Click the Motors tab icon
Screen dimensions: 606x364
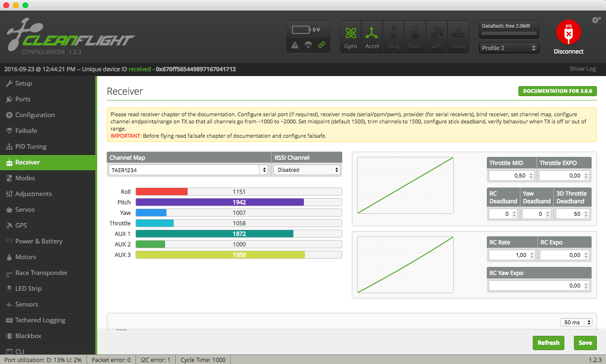(x=9, y=257)
